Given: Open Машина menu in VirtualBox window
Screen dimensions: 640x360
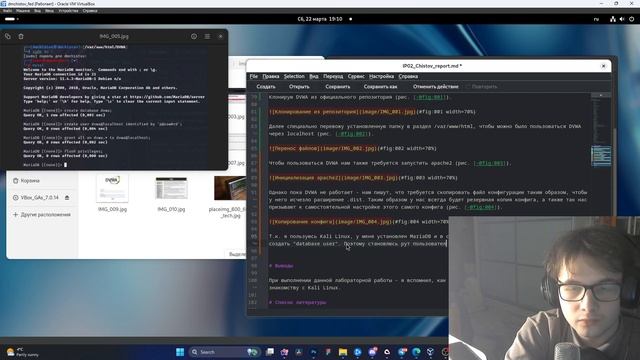Looking at the screenshot, I should (x=23, y=11).
